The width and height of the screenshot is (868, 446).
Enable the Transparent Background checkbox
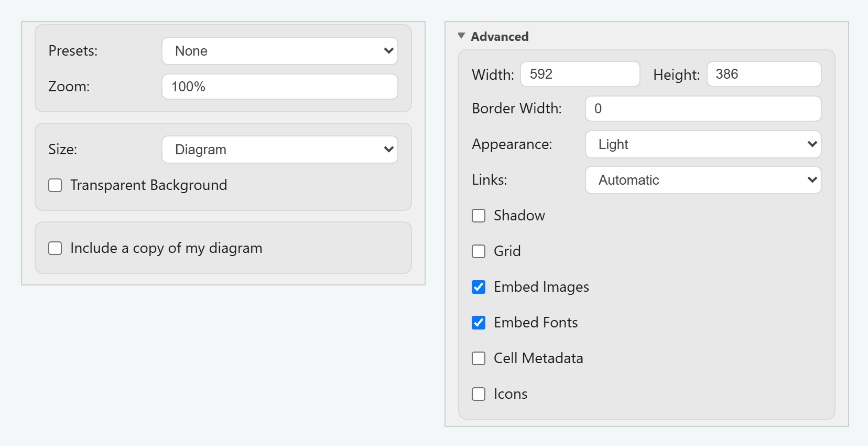[x=55, y=185]
